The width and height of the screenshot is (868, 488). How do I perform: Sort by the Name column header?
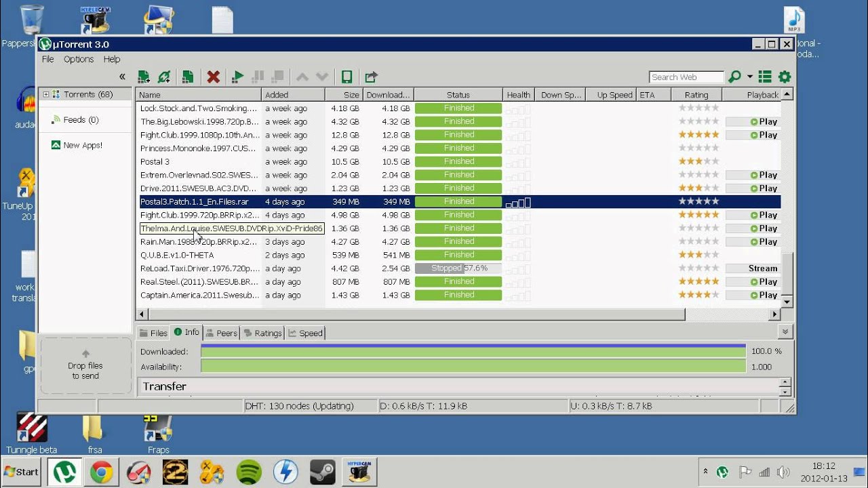(x=199, y=95)
